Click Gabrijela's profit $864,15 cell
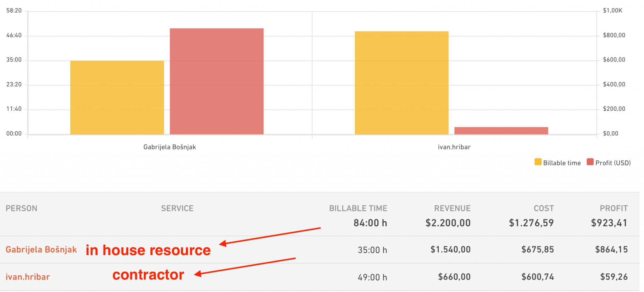Viewport: 644px width, 292px height. pyautogui.click(x=611, y=250)
